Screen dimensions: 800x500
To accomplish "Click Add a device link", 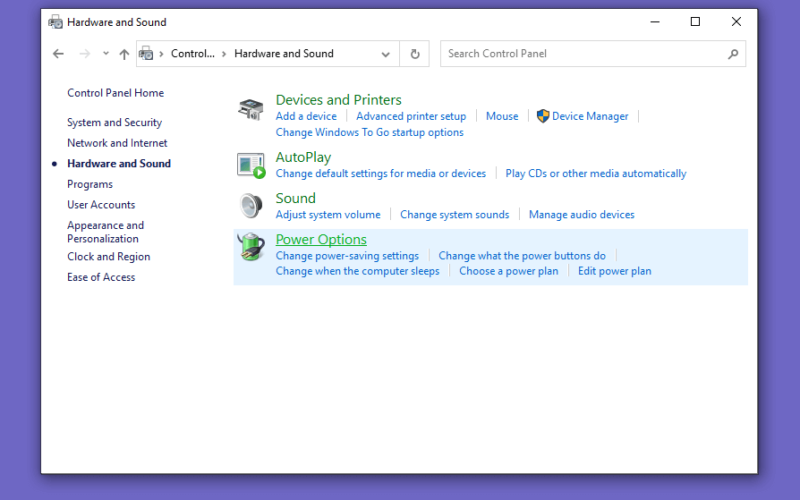I will [x=306, y=116].
